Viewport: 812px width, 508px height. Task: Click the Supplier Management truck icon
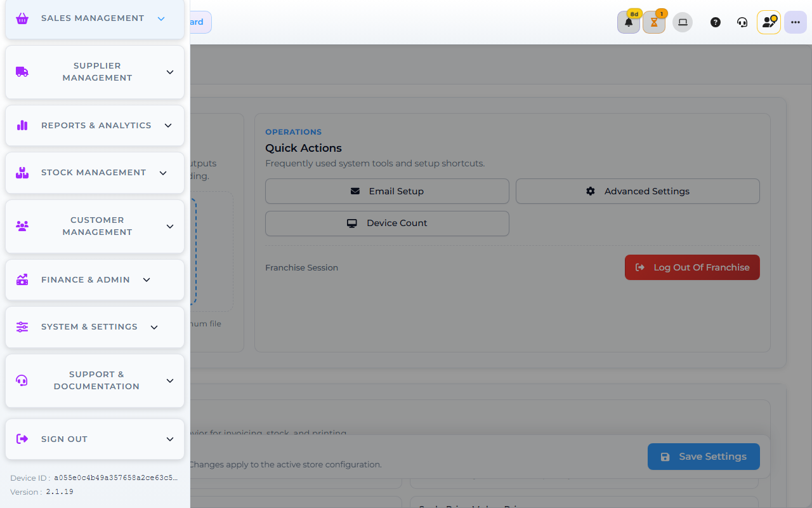pyautogui.click(x=22, y=72)
